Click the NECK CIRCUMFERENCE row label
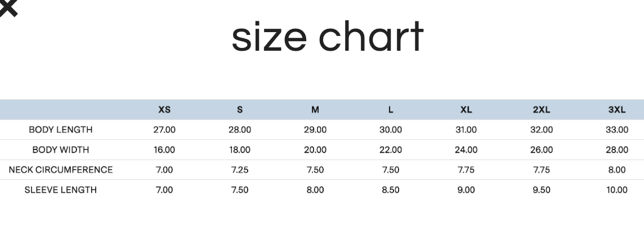This screenshot has height=230, width=644. click(x=60, y=170)
